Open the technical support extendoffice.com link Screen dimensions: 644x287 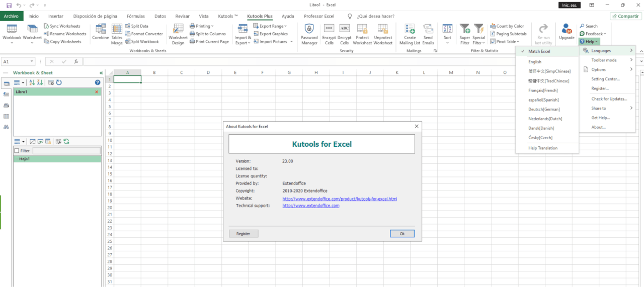(x=311, y=206)
